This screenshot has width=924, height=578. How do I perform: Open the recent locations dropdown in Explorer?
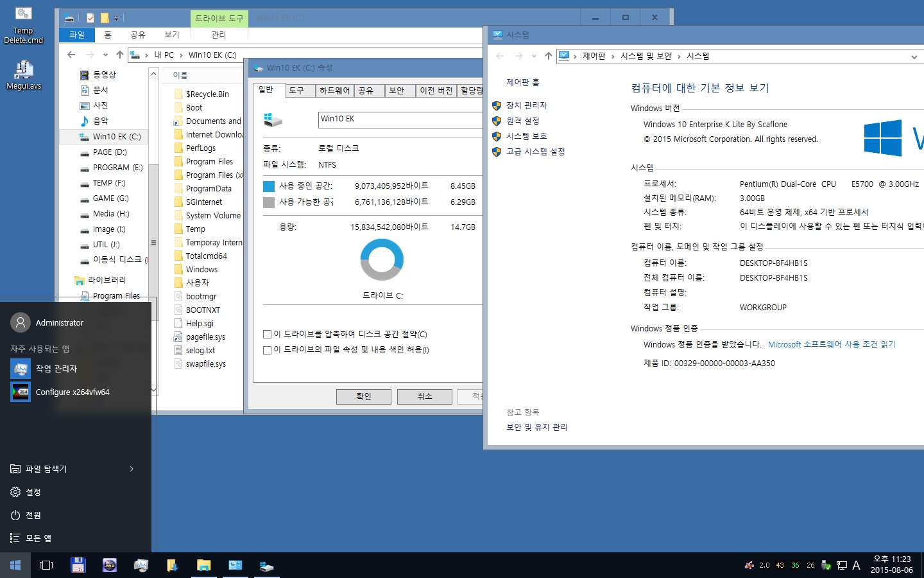point(105,55)
